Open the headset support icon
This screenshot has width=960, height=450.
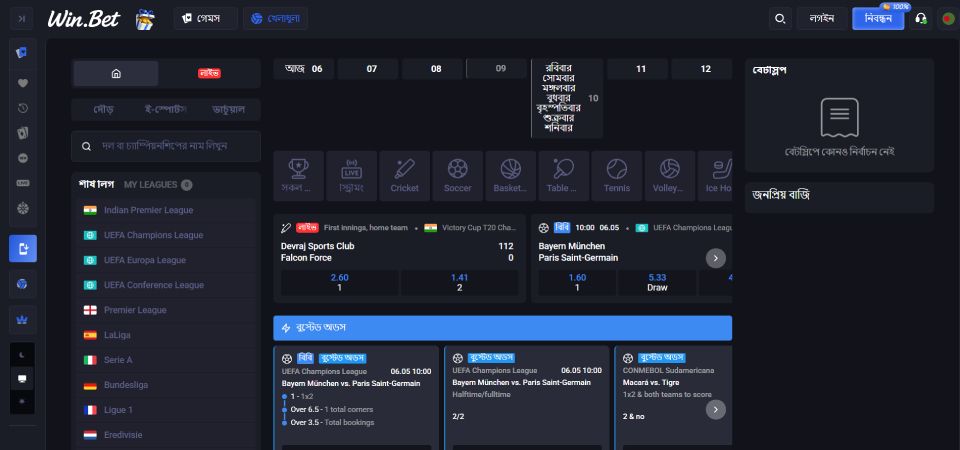pyautogui.click(x=920, y=18)
